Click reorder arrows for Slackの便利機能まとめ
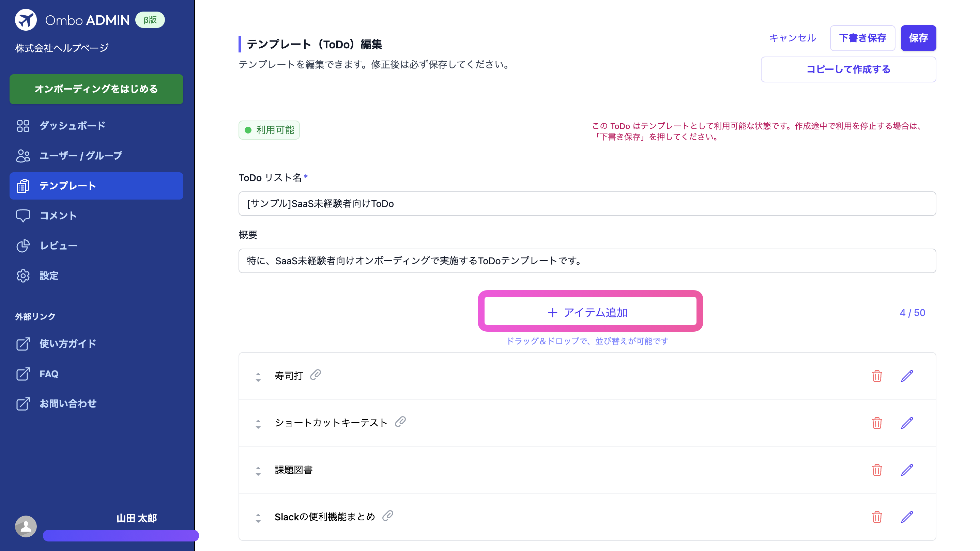980x551 pixels. coord(258,518)
